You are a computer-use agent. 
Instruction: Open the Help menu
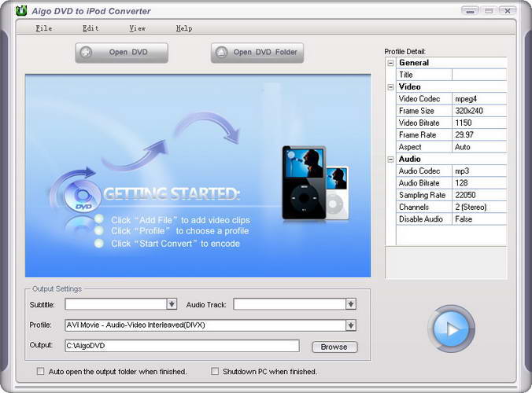184,28
